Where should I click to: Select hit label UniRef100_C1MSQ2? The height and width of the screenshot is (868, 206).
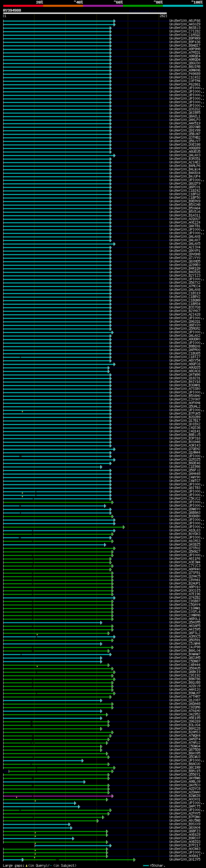click(x=185, y=35)
